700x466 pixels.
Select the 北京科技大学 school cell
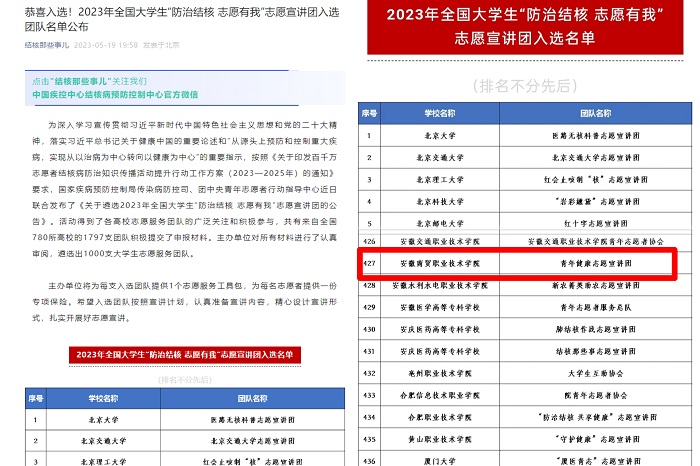click(440, 202)
